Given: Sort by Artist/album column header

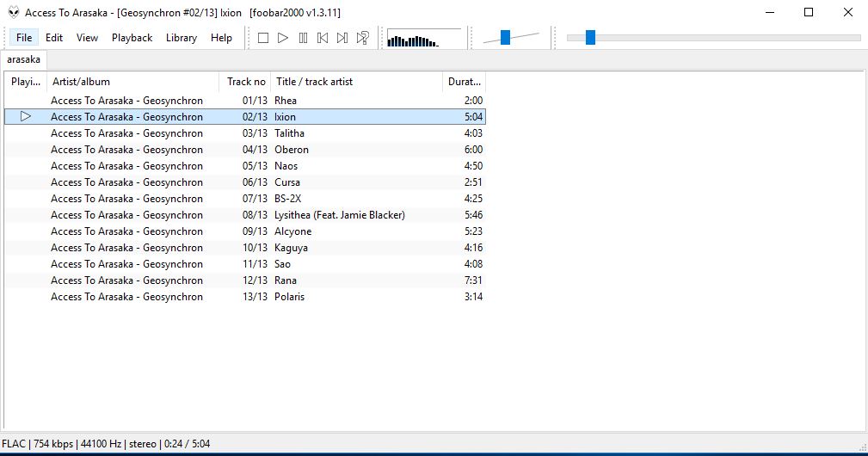Looking at the screenshot, I should tap(132, 82).
